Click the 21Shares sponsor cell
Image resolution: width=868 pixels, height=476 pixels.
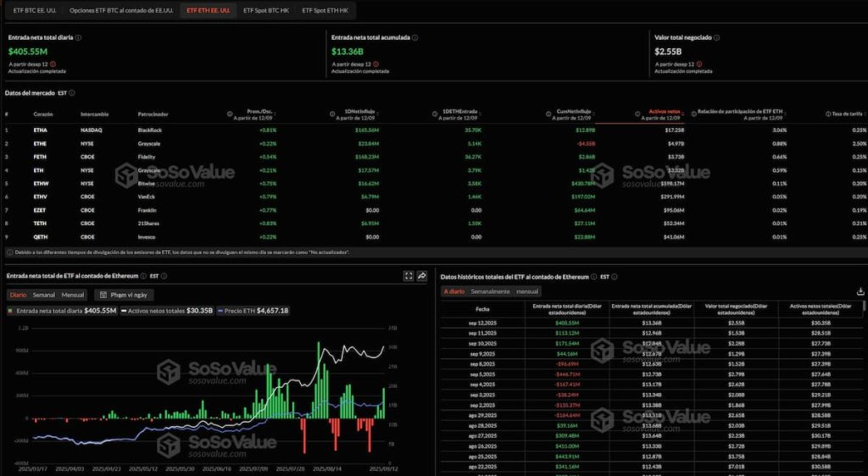pos(148,224)
